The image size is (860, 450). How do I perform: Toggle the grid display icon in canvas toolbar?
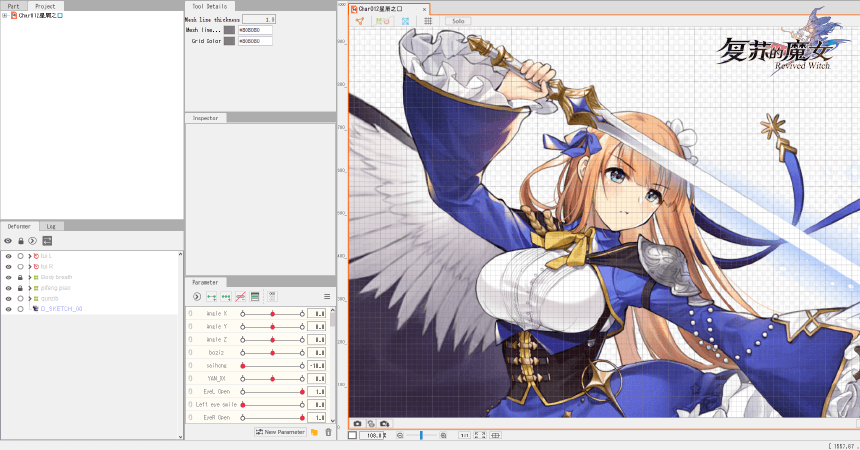[428, 21]
